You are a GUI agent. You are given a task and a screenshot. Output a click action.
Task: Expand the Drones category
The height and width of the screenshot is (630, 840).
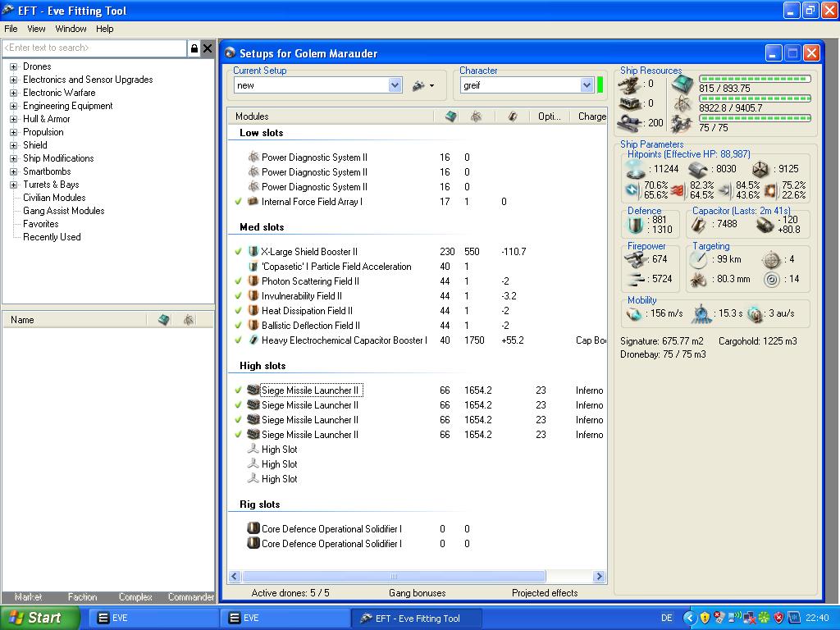(x=13, y=67)
